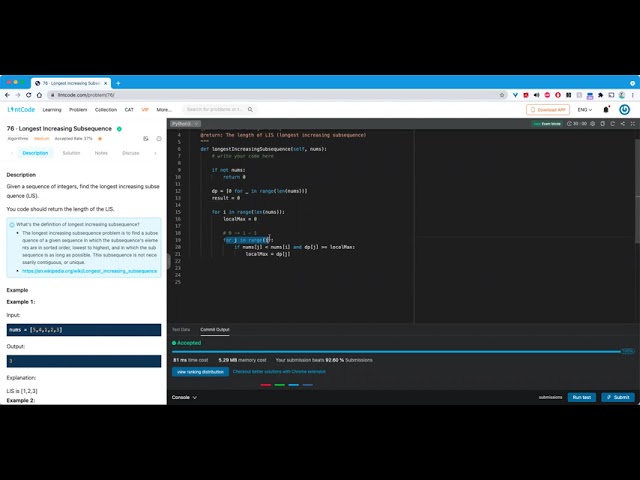Image resolution: width=640 pixels, height=480 pixels.
Task: Open the submissions link
Action: point(550,397)
